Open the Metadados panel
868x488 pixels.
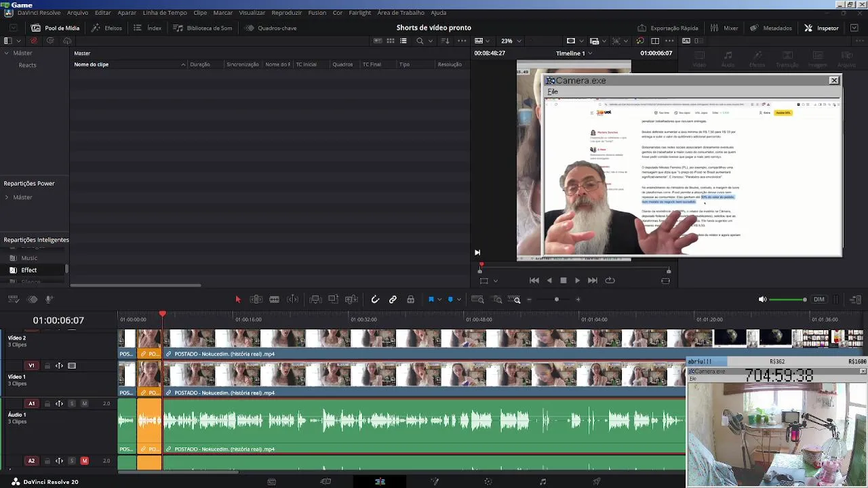pos(770,28)
